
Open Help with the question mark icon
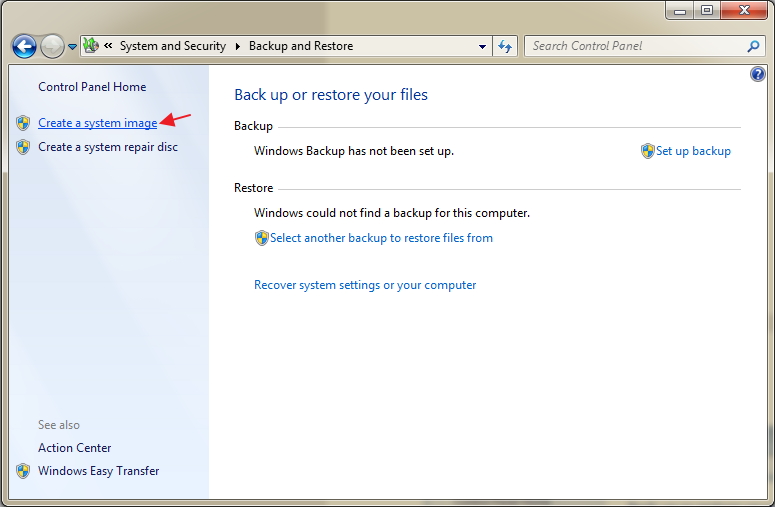(757, 75)
